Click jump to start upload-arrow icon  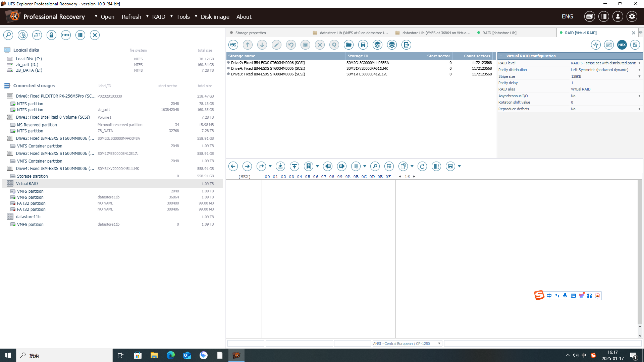294,166
